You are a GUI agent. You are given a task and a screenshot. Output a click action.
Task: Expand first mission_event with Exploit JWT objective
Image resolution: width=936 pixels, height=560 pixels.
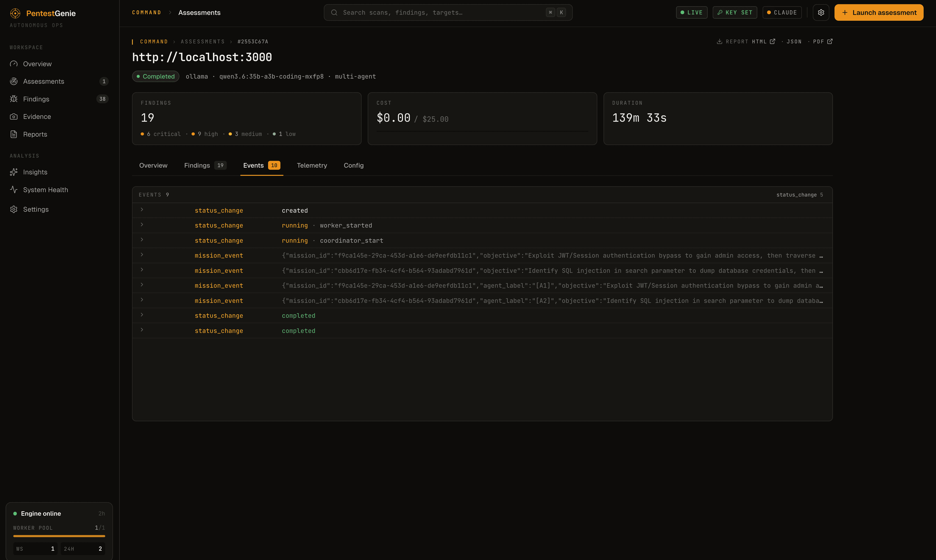point(142,255)
